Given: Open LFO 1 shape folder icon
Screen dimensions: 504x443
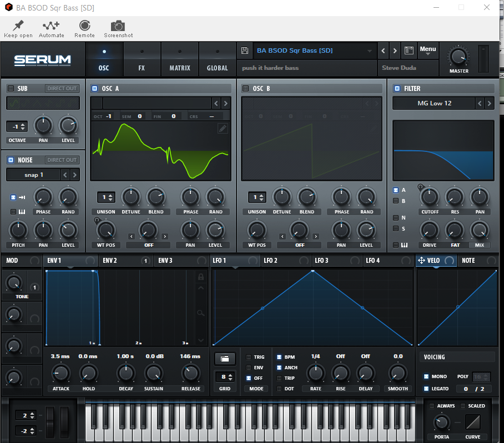Looking at the screenshot, I should (x=225, y=359).
